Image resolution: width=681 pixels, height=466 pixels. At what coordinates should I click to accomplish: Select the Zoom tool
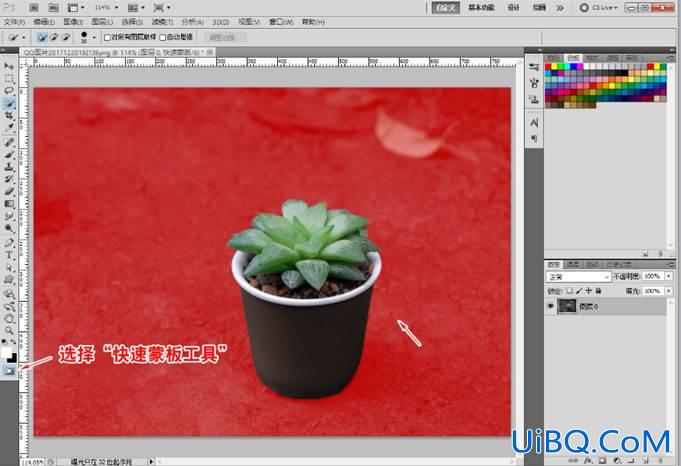click(9, 330)
